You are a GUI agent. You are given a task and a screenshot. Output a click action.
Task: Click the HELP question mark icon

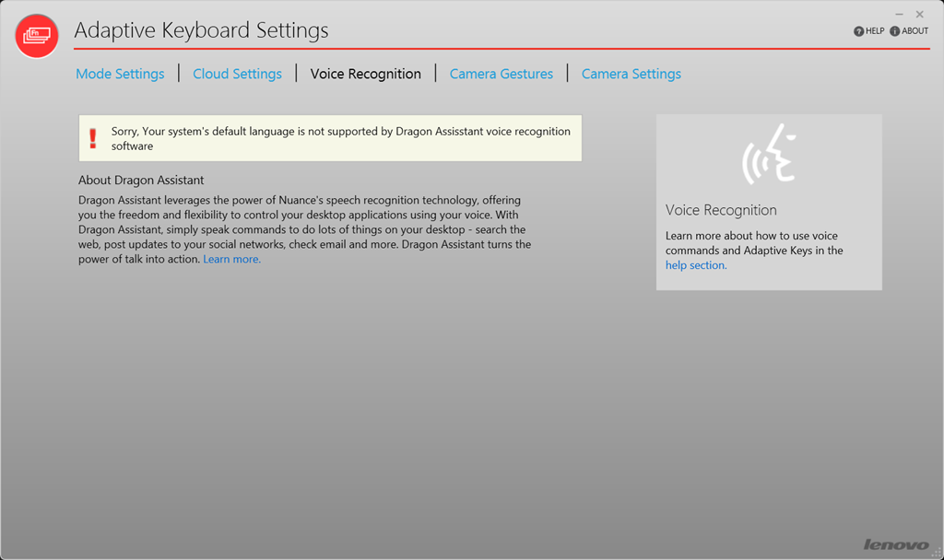point(858,31)
